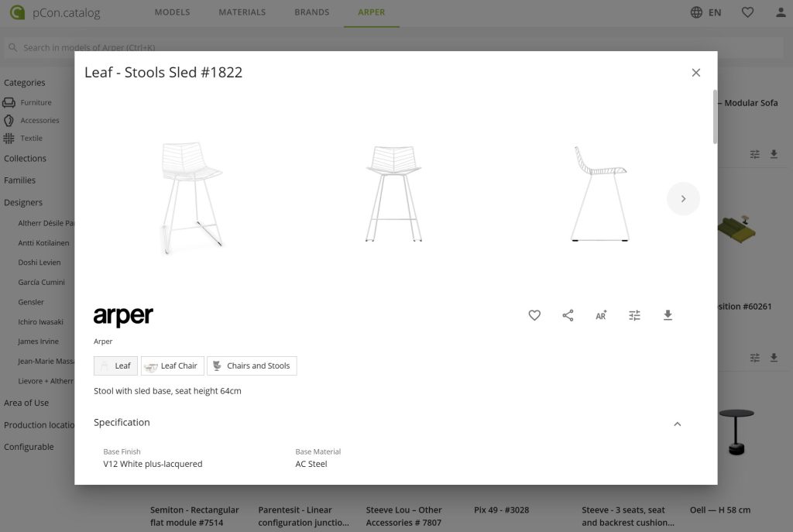Open AR view of the stool
This screenshot has height=532, width=793.
coord(601,315)
